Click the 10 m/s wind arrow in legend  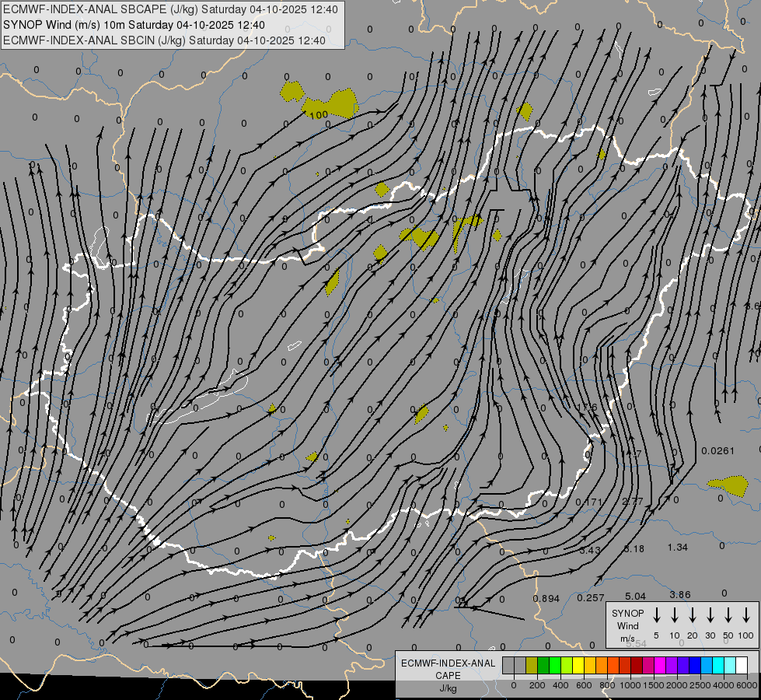(x=674, y=615)
